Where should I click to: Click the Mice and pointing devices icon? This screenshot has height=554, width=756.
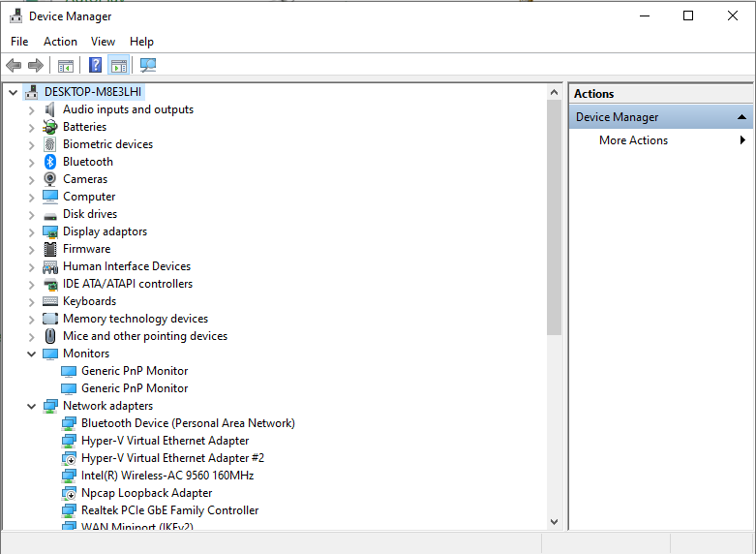click(49, 336)
